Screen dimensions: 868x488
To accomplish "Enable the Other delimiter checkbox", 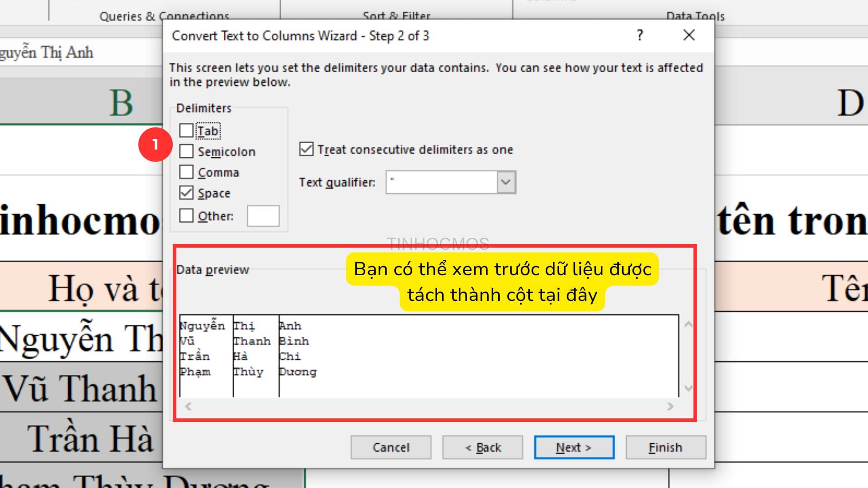I will (x=186, y=216).
